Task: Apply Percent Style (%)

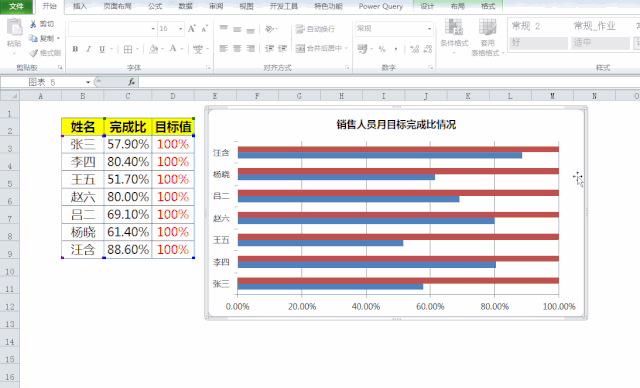Action: point(382,49)
